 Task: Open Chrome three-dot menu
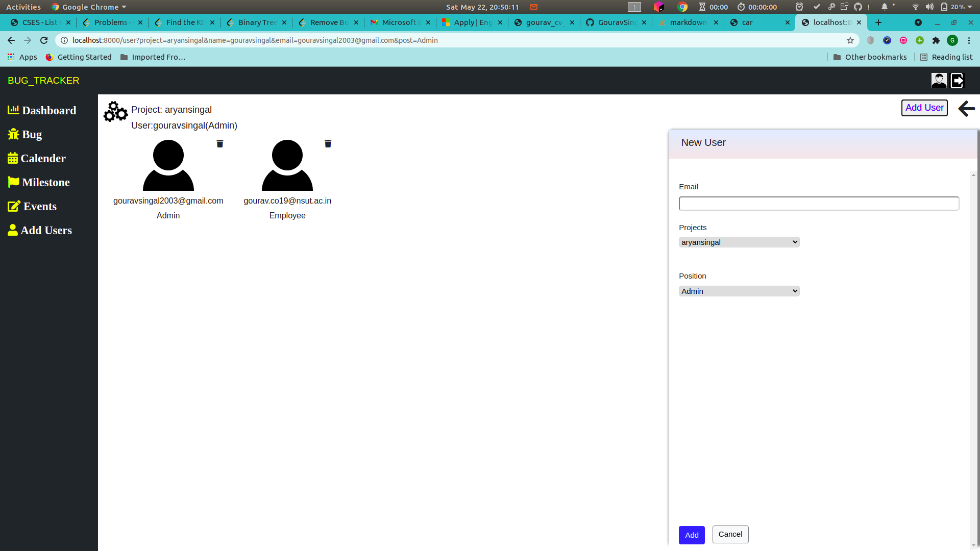pos(969,40)
